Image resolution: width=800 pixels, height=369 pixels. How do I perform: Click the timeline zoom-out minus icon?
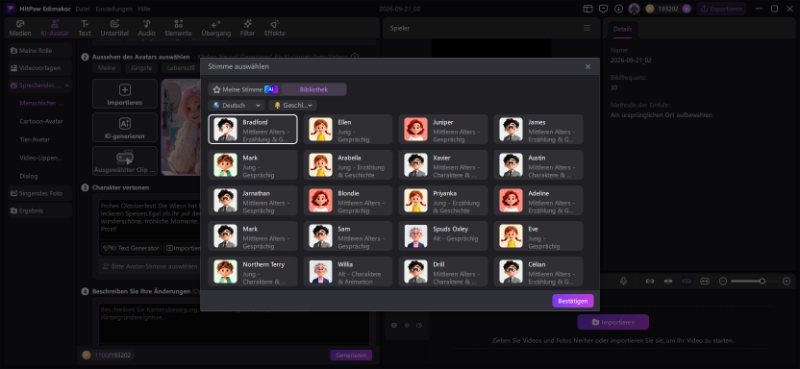coord(722,281)
